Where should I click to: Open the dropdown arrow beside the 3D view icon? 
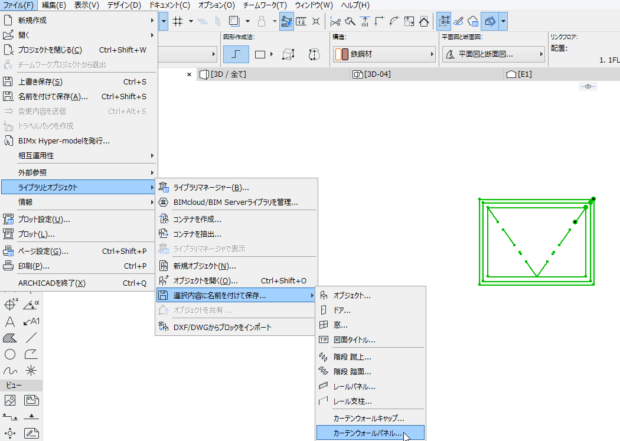503,21
